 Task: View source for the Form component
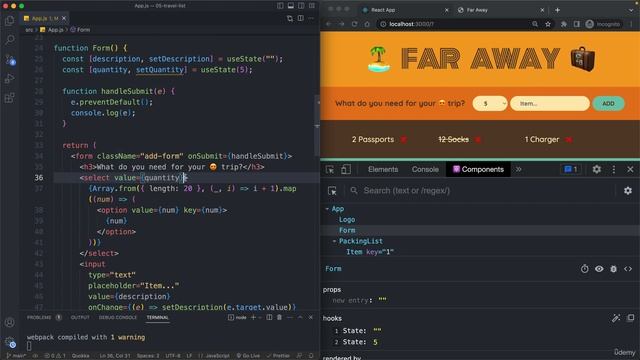pyautogui.click(x=628, y=269)
